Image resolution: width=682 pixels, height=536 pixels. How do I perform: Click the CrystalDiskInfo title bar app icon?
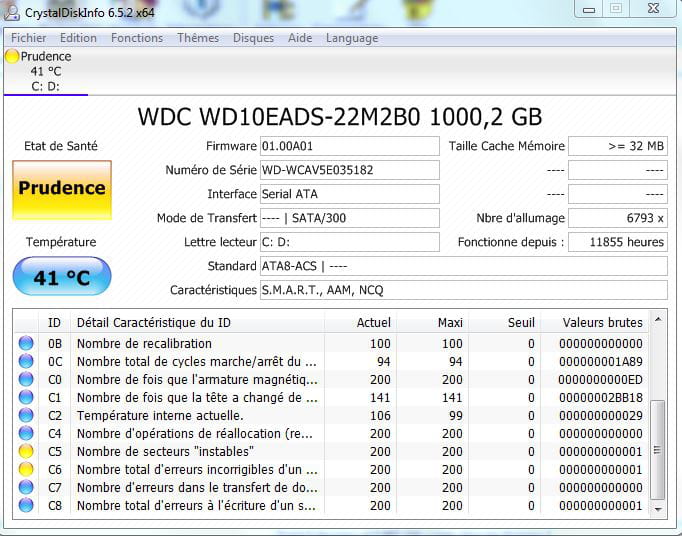(11, 13)
